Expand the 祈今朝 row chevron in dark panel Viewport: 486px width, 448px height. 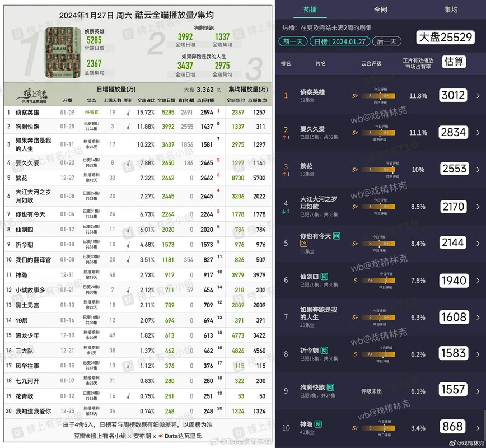pyautogui.click(x=478, y=354)
